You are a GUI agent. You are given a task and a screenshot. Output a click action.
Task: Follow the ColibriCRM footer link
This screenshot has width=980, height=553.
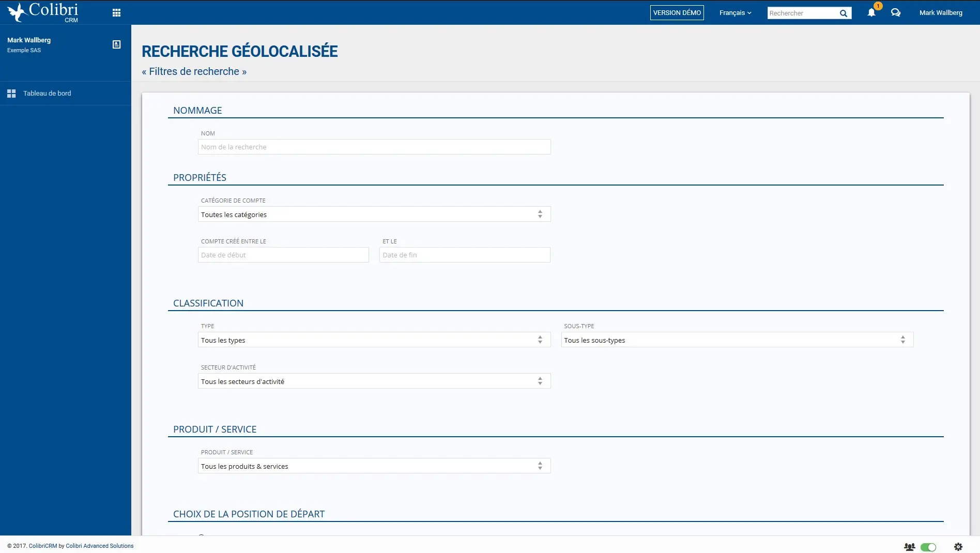(x=43, y=546)
